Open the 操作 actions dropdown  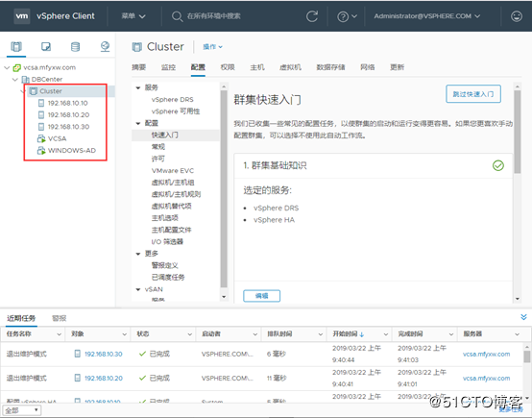pyautogui.click(x=213, y=47)
